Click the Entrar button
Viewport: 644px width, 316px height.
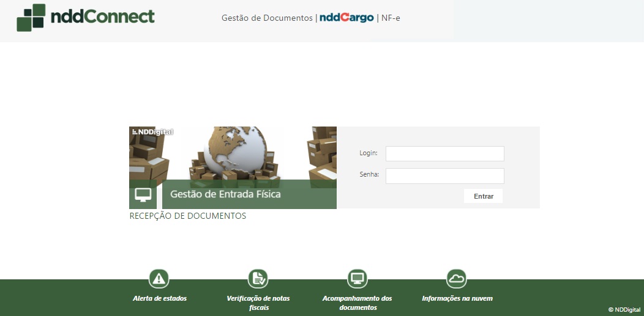pos(484,196)
